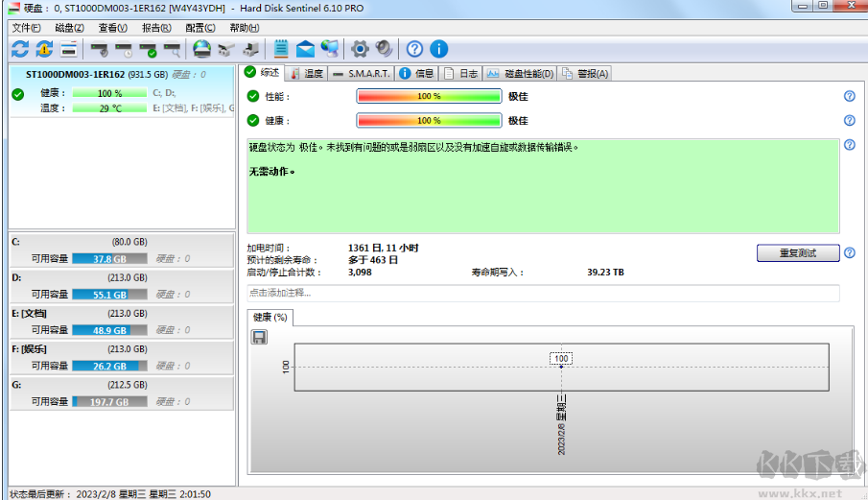Open the 帮助(H) menu
Viewport: 868px width, 500px height.
[245, 28]
